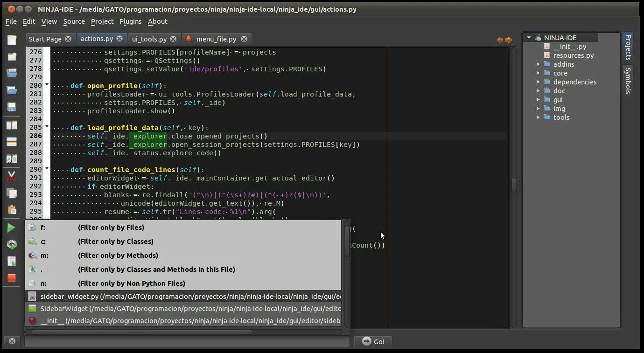Expand the addins folder
This screenshot has height=353, width=644.
[x=538, y=64]
